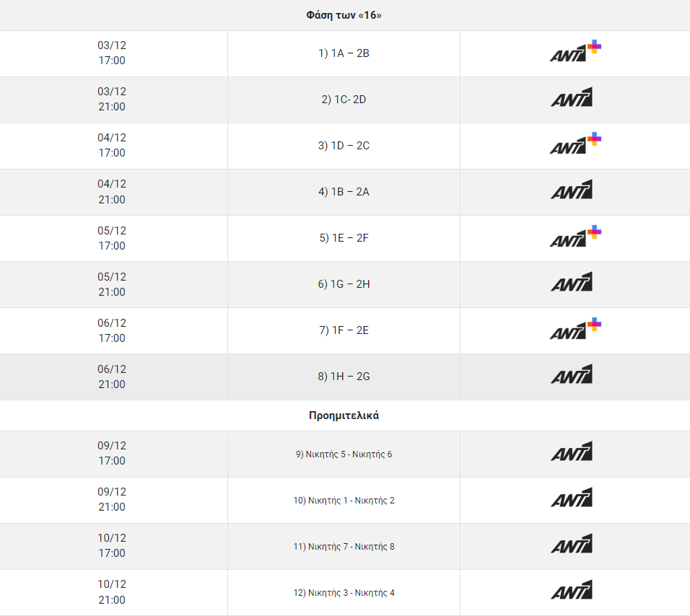The width and height of the screenshot is (690, 616).
Task: Click the 10/12 21:00 date cell
Action: coord(112,592)
